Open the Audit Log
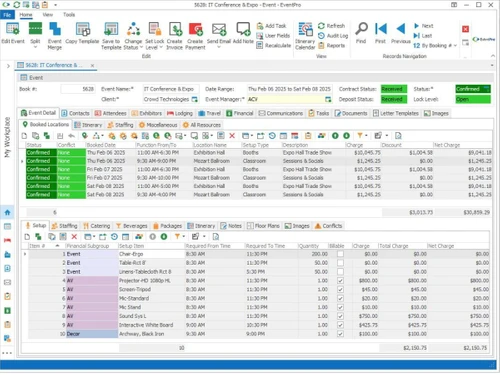The width and height of the screenshot is (500, 375). [x=333, y=36]
